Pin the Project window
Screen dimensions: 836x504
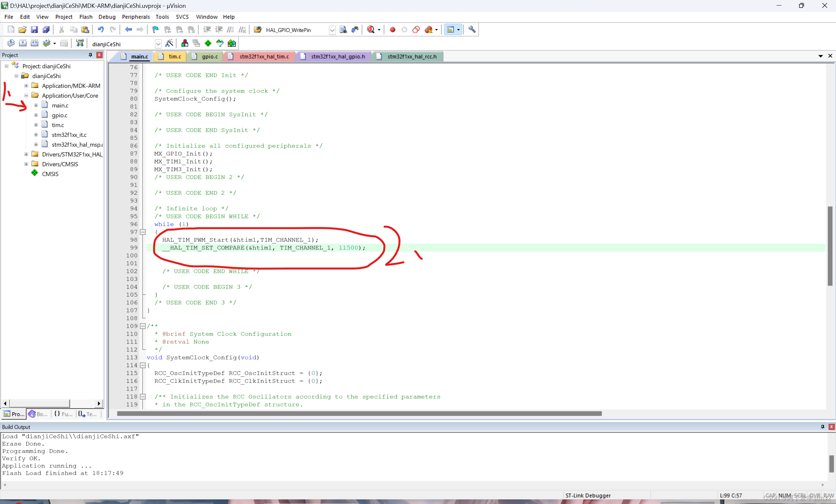90,55
